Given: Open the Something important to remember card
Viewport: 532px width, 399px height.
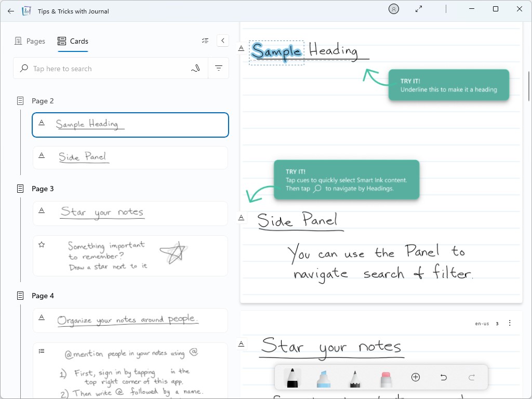Looking at the screenshot, I should pos(130,256).
